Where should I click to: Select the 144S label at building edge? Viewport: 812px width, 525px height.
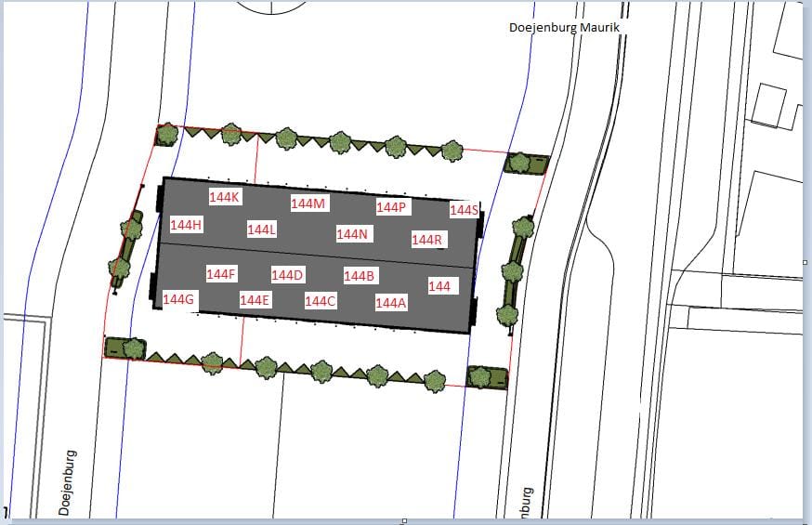(464, 210)
